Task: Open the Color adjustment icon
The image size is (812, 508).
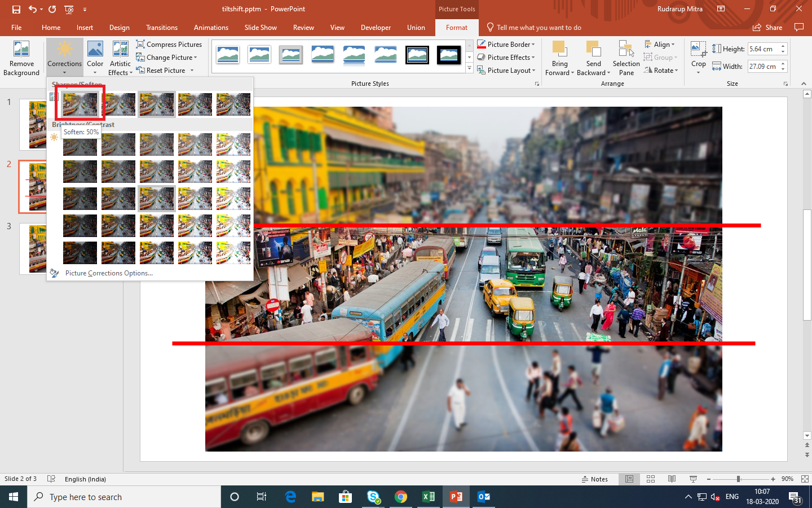Action: [x=95, y=58]
